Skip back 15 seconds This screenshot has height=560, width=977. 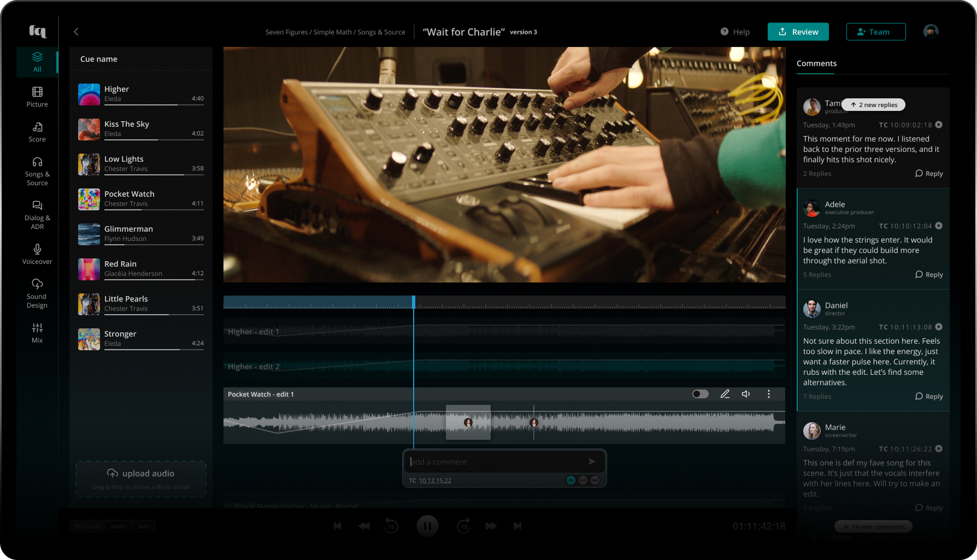(x=391, y=526)
